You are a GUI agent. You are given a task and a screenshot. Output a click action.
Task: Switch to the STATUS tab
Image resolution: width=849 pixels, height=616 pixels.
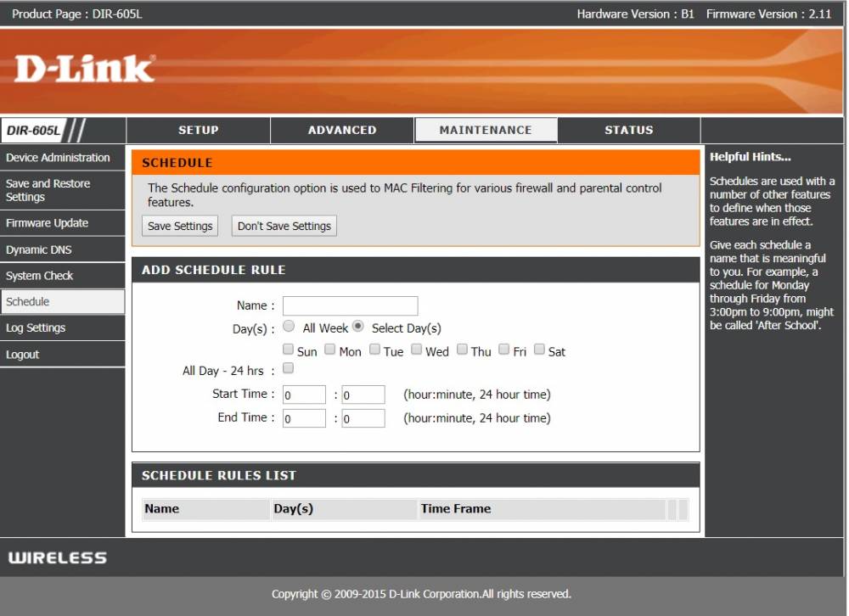tap(629, 131)
